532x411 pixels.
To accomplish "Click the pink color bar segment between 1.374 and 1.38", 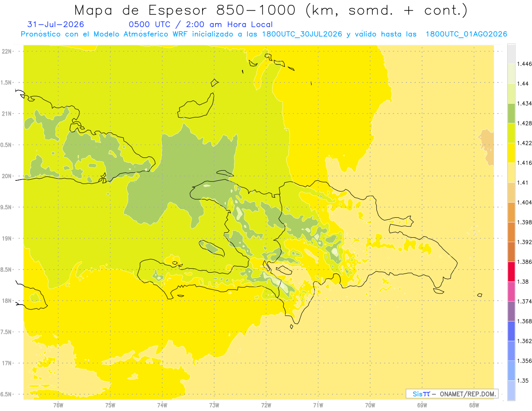I will tap(511, 291).
